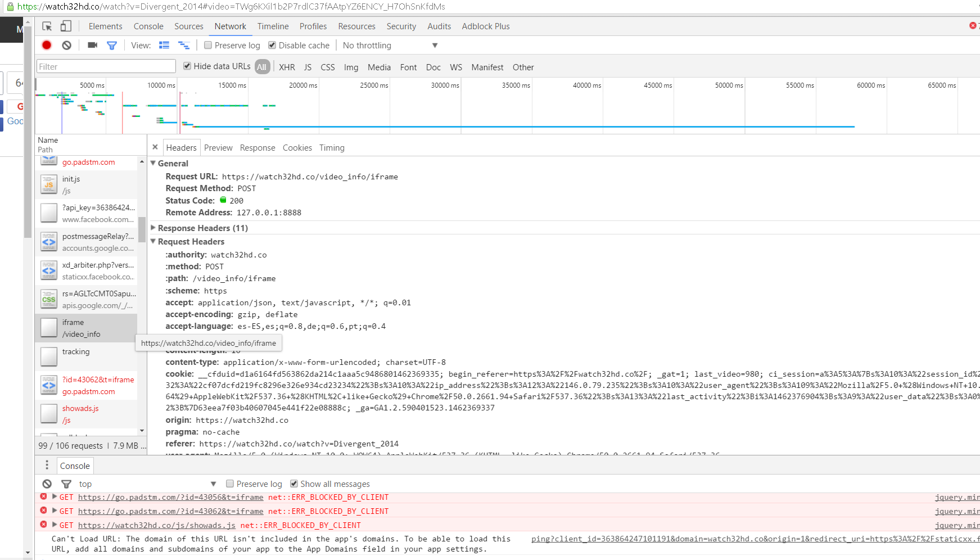Select the CSS file icon for rs=AGLTcCMT0Sapu
980x560 pixels.
coord(49,299)
